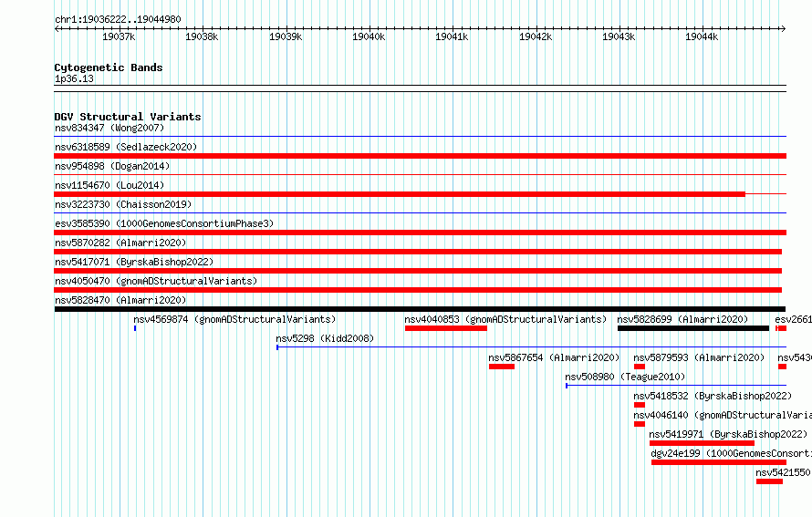The width and height of the screenshot is (812, 517).
Task: Click the blue line of nsv508980
Action: (676, 386)
